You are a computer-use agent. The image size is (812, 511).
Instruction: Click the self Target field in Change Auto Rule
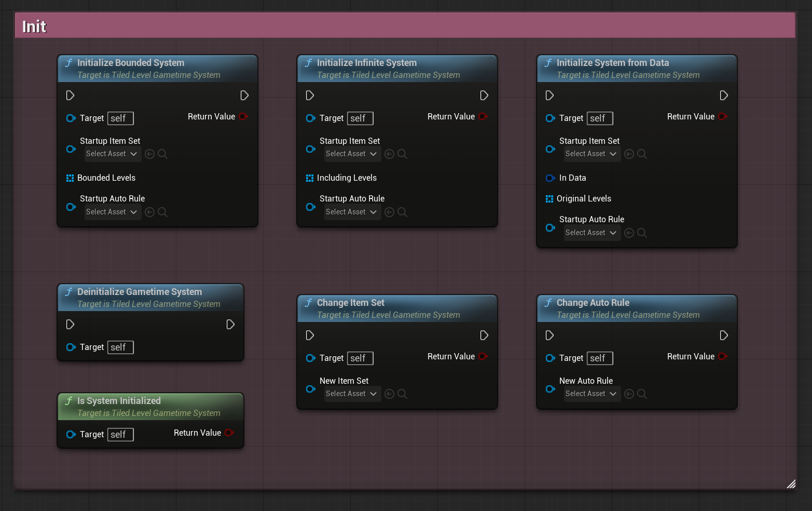pyautogui.click(x=600, y=358)
